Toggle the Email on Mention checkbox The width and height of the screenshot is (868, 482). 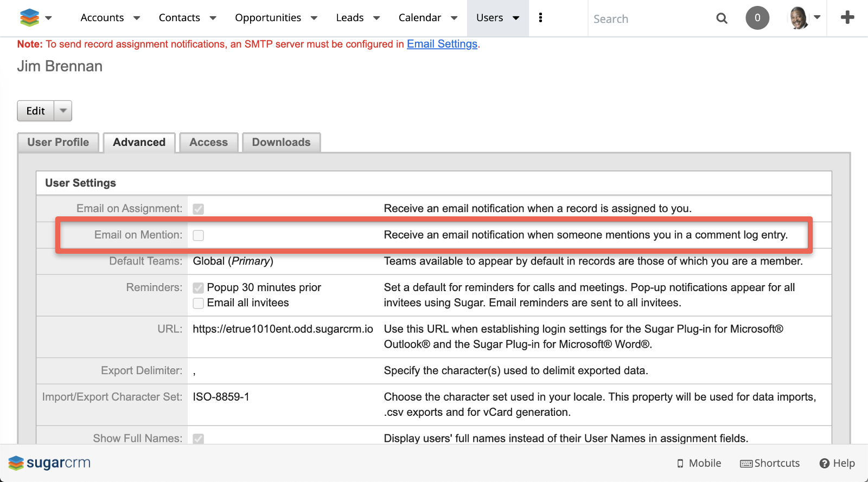point(199,235)
